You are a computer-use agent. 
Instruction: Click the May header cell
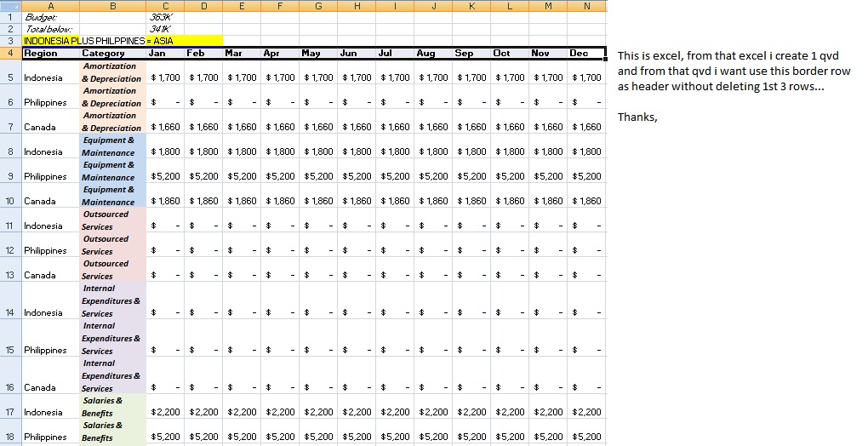[x=318, y=53]
